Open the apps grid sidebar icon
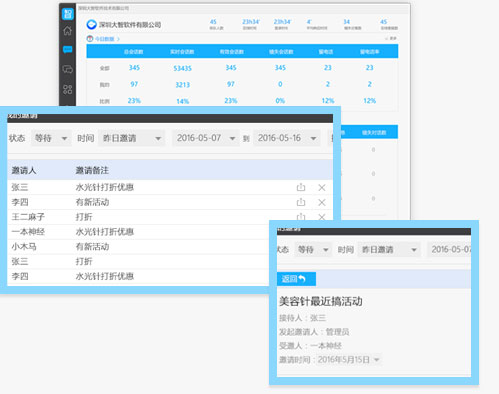Viewport: 499px width, 394px height. click(x=68, y=89)
